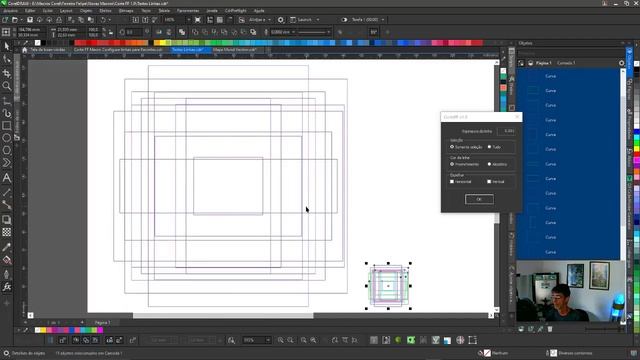Viewport: 640px width, 360px height.
Task: Select the Ellipse tool
Action: coord(7,138)
